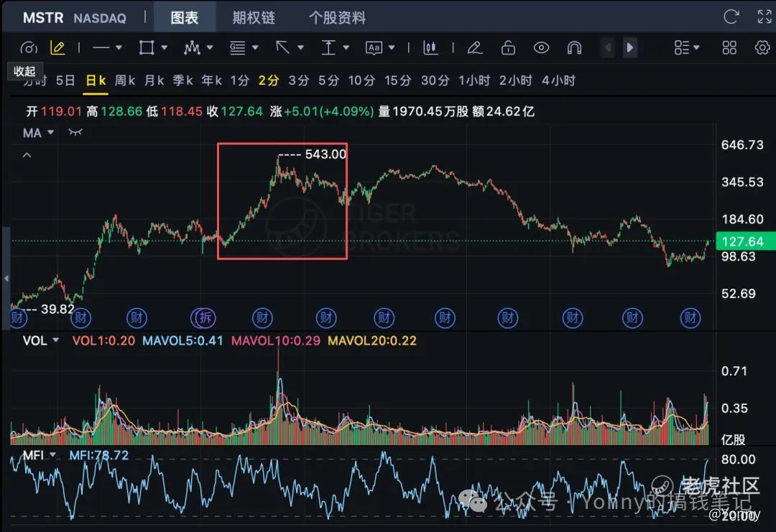Screen dimensions: 776x532
Task: Click the 财 earnings marker right of 拆
Action: [262, 318]
